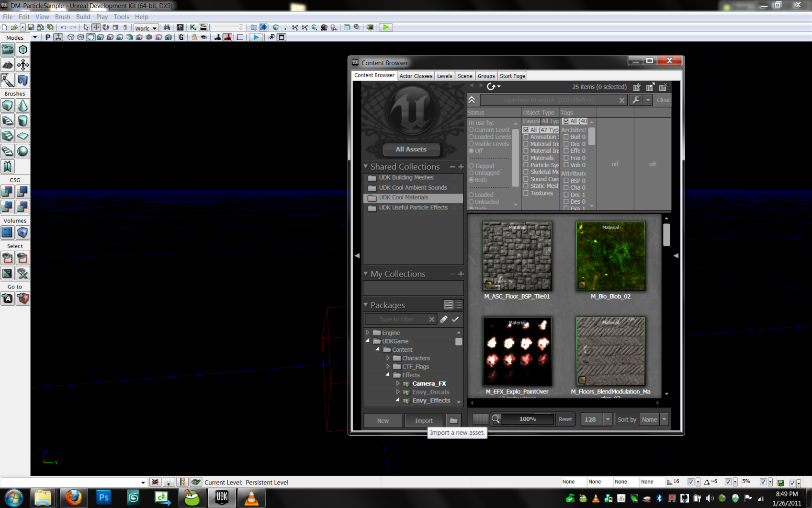
Task: Click New button in Content Browser
Action: pos(383,420)
